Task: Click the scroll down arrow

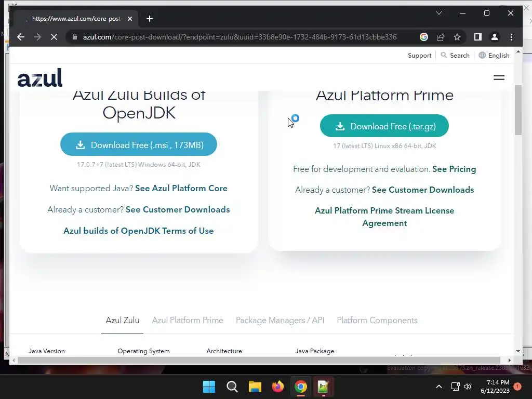Action: pos(518,351)
